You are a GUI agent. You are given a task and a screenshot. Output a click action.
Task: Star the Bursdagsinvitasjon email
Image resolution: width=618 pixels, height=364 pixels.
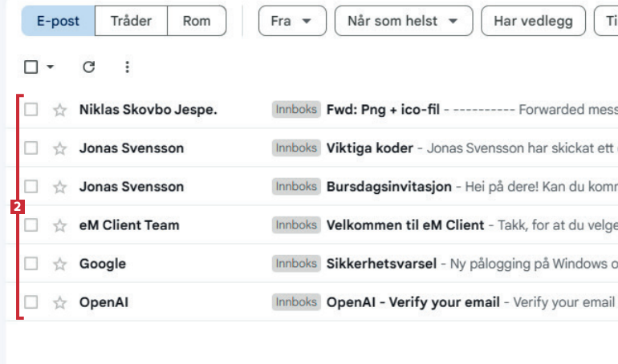tap(59, 187)
